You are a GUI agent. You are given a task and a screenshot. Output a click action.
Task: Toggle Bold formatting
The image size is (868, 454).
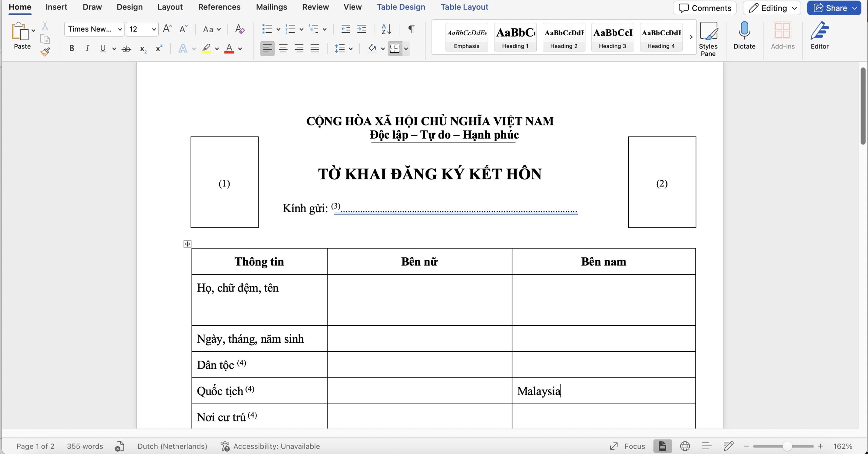(72, 48)
